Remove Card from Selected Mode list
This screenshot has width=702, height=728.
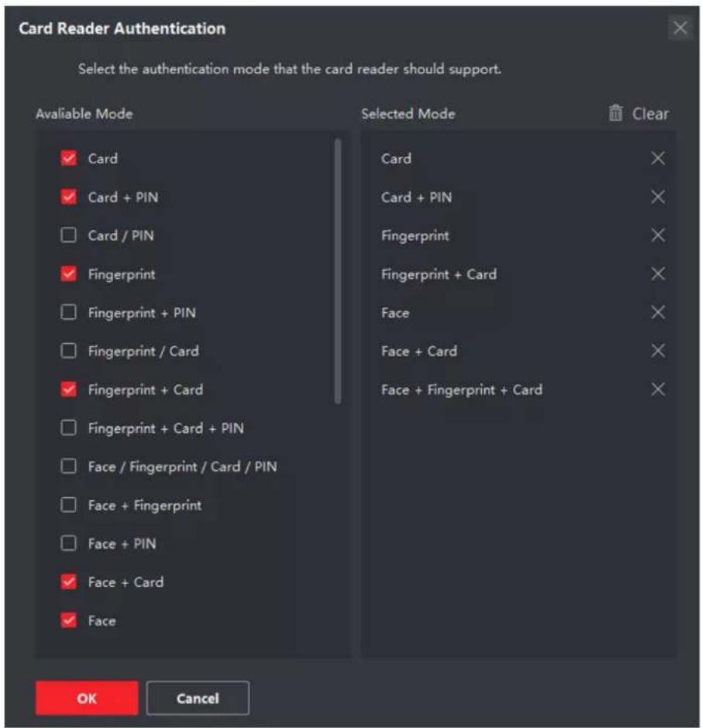pos(657,158)
